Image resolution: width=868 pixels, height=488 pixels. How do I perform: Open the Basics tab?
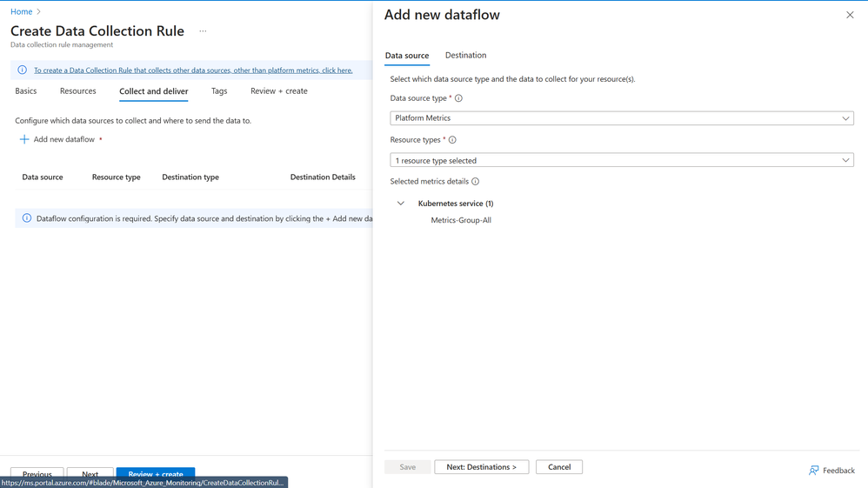point(26,90)
